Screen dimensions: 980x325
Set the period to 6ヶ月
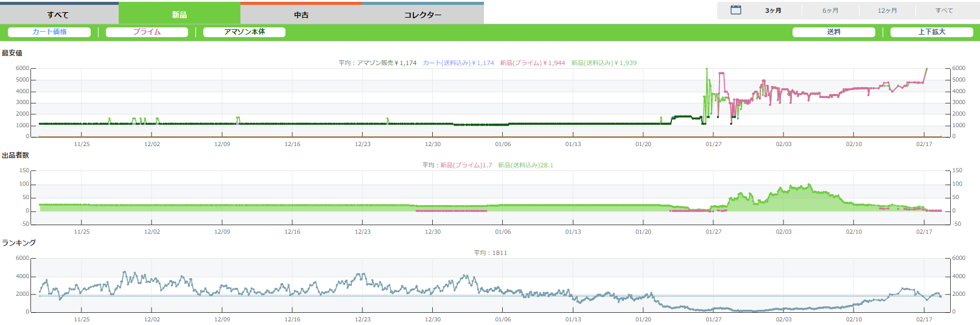click(x=830, y=11)
